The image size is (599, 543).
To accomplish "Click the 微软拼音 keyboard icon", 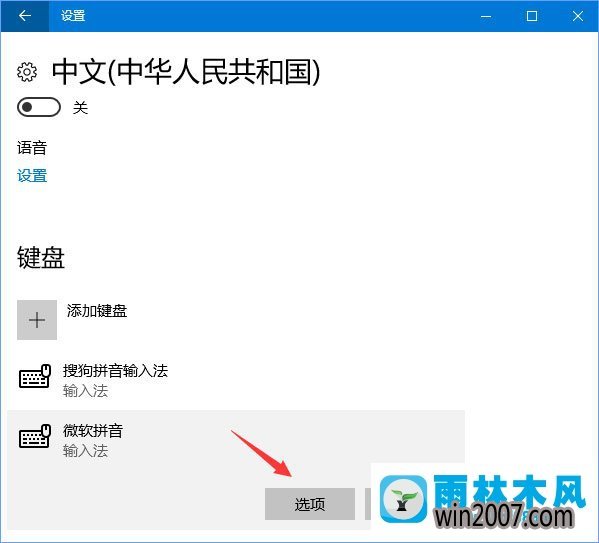I will [35, 436].
